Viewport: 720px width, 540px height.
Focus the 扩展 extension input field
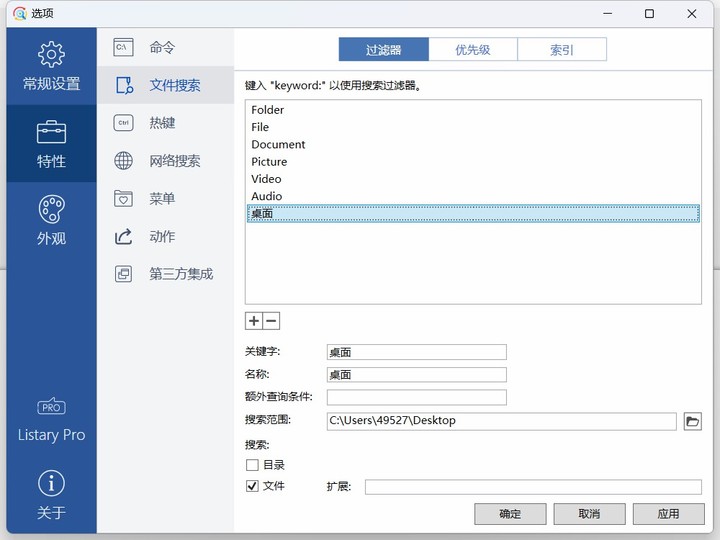point(532,487)
